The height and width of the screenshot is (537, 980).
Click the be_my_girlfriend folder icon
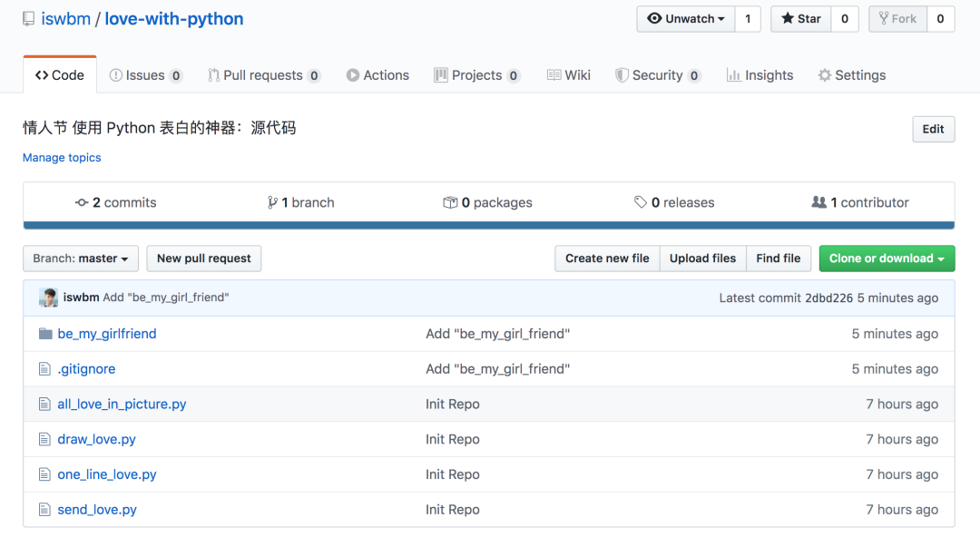point(45,334)
